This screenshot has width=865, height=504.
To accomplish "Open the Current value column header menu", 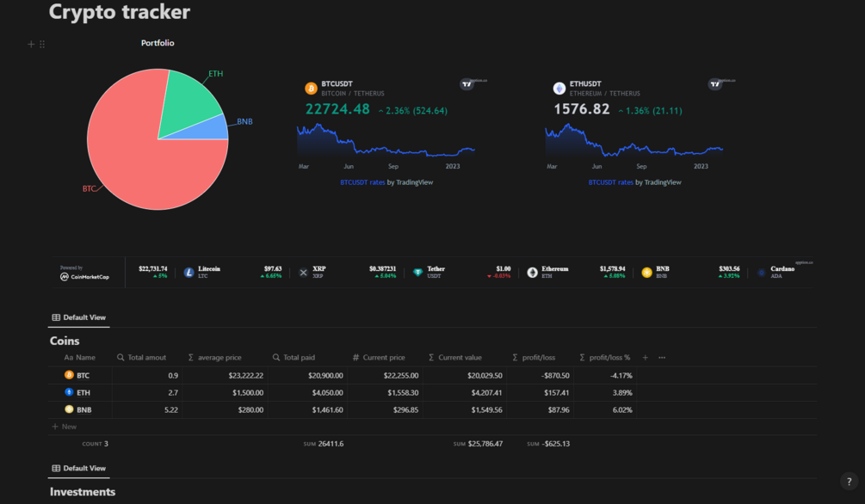I will click(x=455, y=357).
